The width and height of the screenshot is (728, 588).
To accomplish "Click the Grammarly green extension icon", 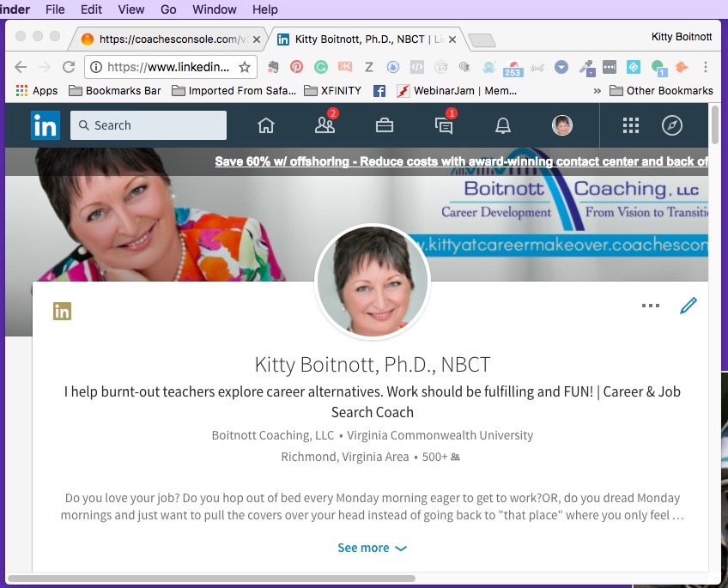I will coord(321,67).
